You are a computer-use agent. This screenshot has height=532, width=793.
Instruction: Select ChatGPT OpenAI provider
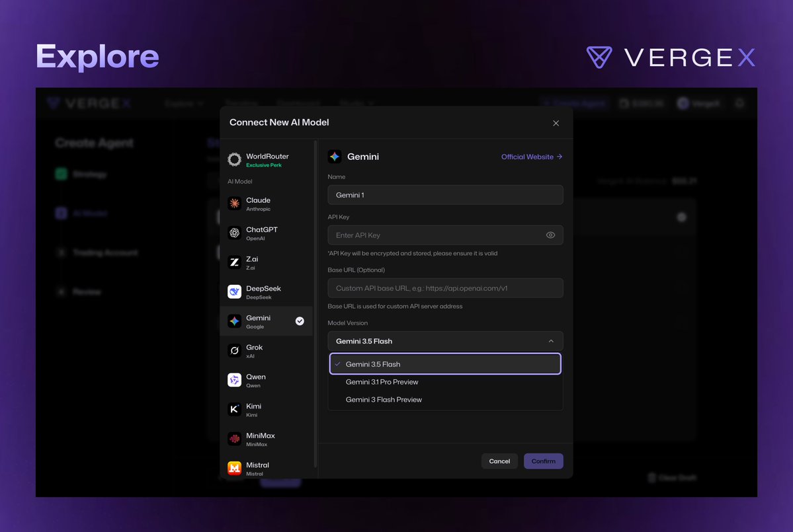[267, 233]
